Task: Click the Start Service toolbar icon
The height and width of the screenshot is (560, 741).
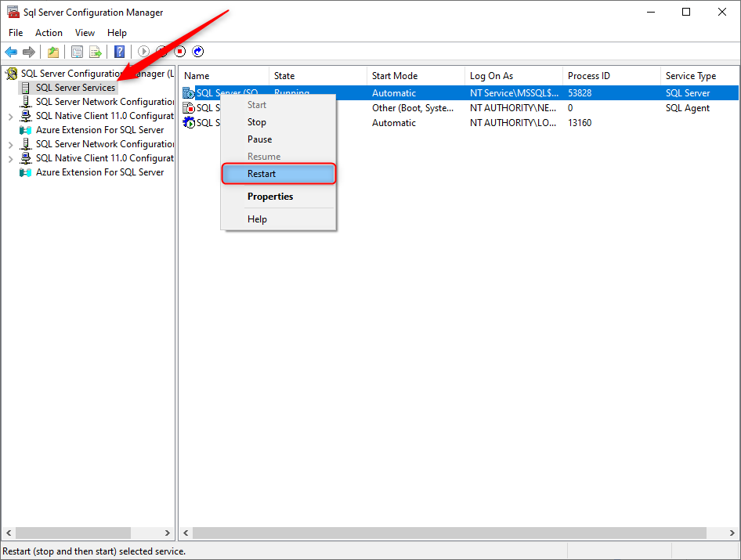Action: (143, 52)
